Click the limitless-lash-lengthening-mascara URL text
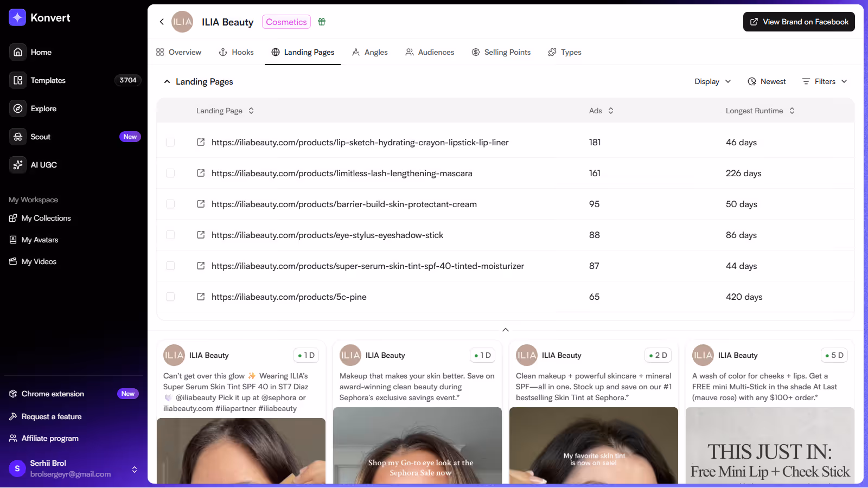The image size is (868, 488). click(x=342, y=173)
